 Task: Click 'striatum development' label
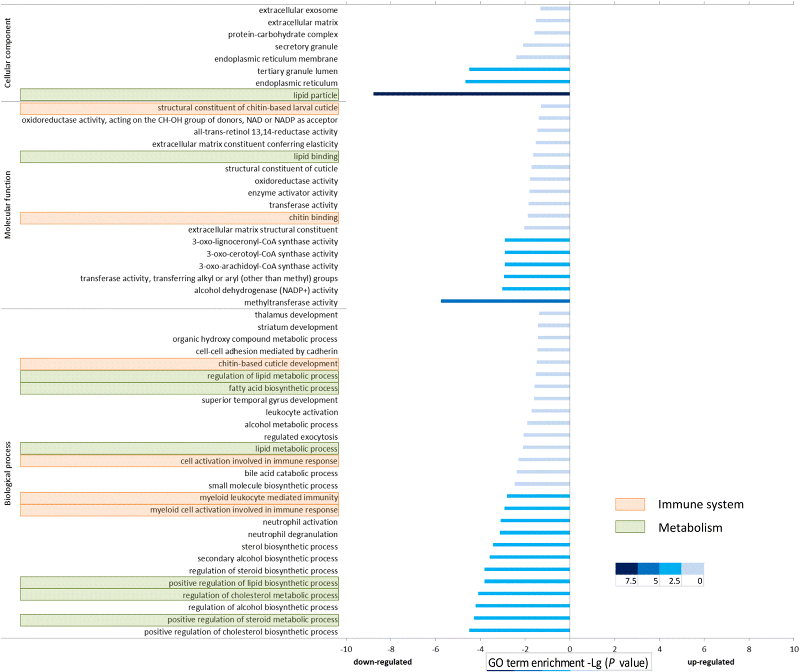(x=298, y=327)
